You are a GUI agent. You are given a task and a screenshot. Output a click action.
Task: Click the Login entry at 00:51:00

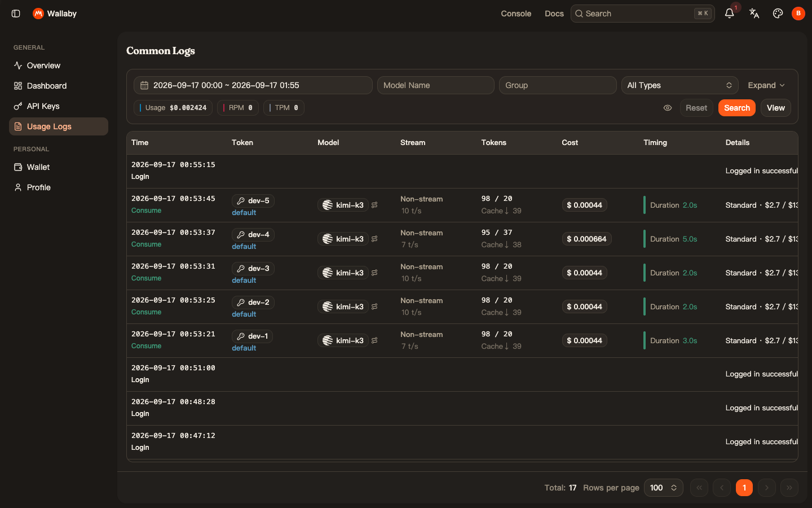(140, 380)
